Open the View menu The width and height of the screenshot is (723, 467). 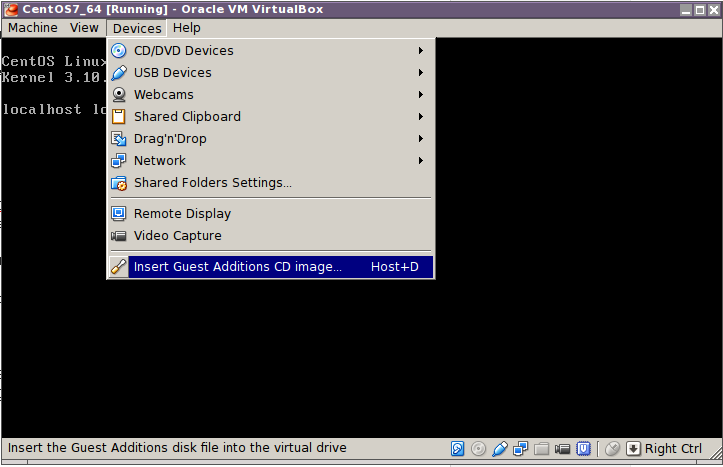click(84, 28)
